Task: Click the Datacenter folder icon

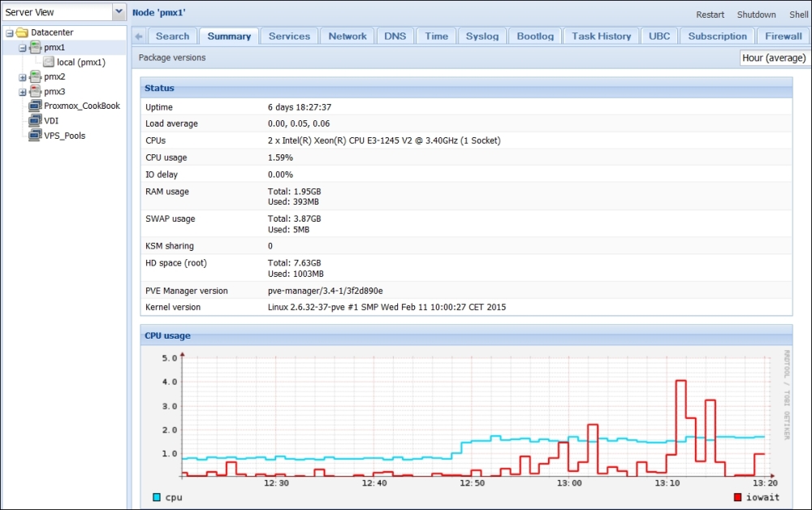Action: pyautogui.click(x=22, y=32)
